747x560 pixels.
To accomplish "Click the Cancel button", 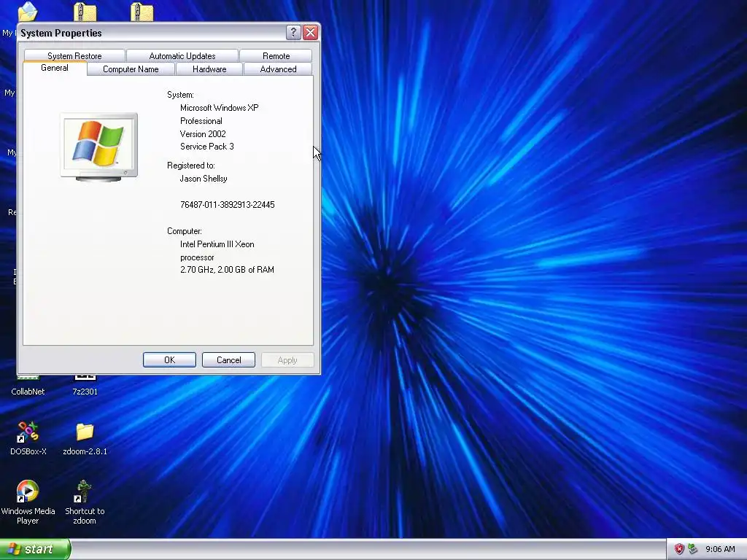I will click(x=228, y=360).
